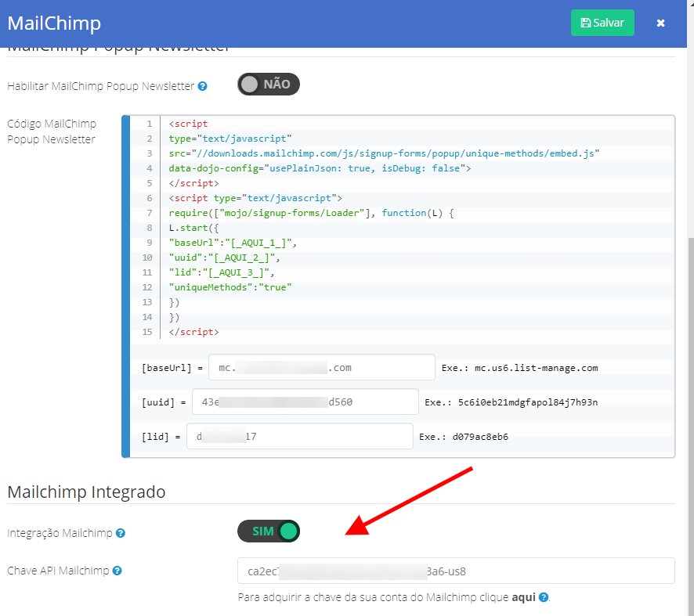The height and width of the screenshot is (616, 694).
Task: Click the MailChimp title in header
Action: 54,23
